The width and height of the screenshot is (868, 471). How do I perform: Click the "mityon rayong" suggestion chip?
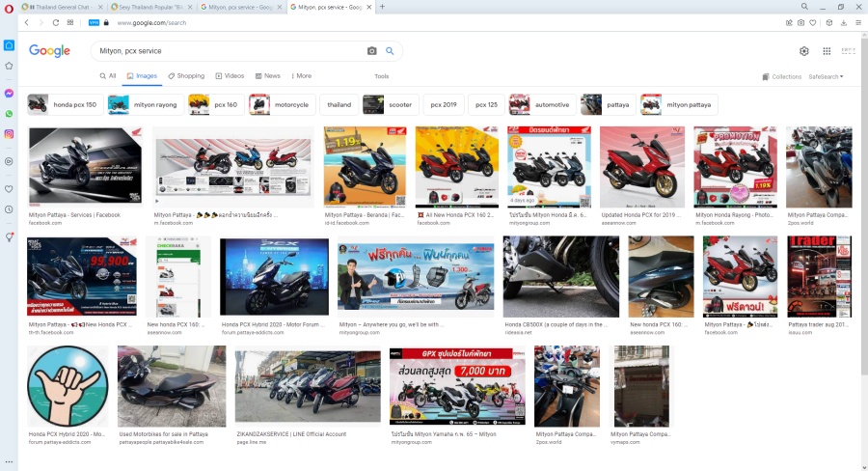click(x=144, y=104)
